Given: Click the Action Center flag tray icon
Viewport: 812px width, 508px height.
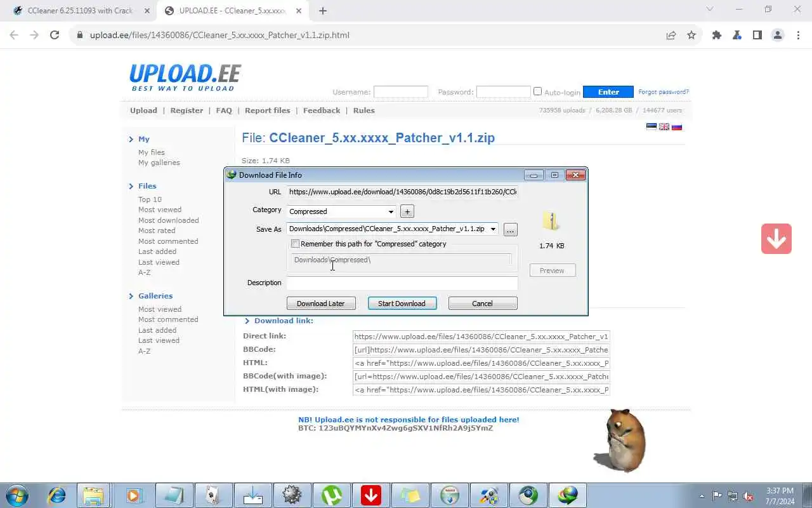Looking at the screenshot, I should coord(717,496).
